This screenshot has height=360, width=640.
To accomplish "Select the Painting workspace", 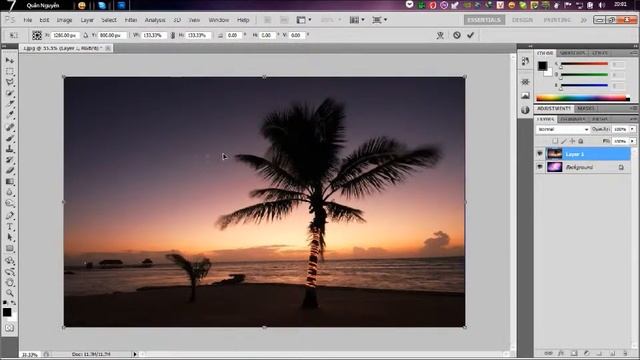I will [557, 20].
